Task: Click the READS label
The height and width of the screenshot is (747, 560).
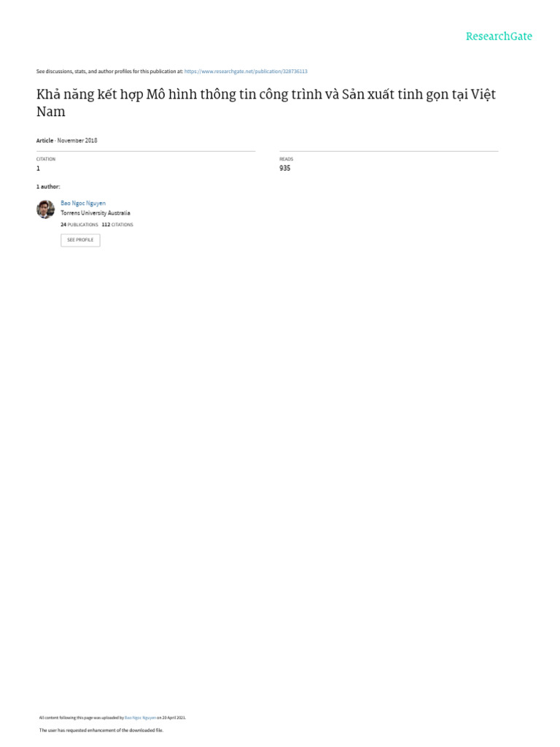Action: pos(286,159)
